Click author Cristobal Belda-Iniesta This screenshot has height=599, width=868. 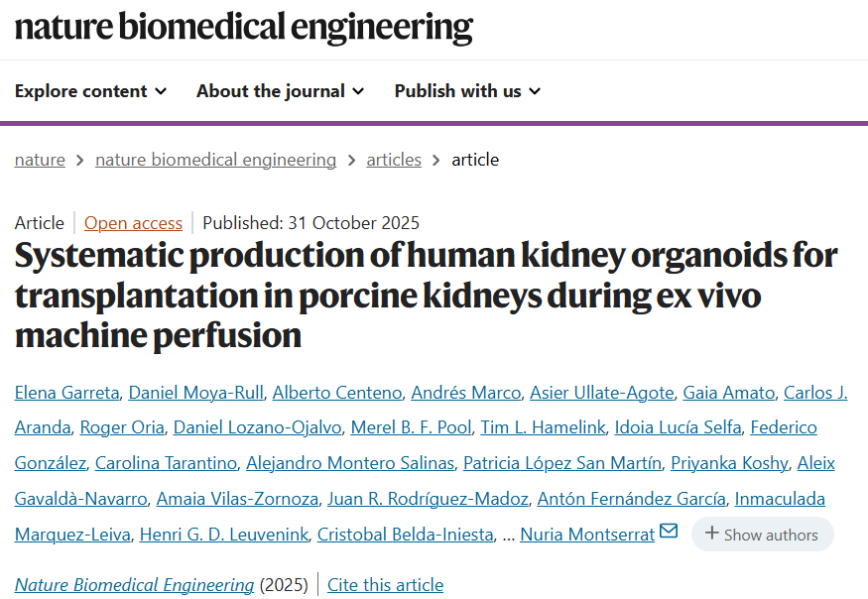pos(405,535)
